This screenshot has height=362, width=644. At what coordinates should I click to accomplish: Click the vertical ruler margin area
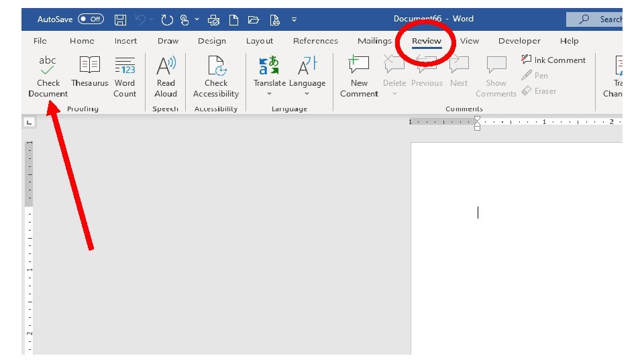(29, 173)
